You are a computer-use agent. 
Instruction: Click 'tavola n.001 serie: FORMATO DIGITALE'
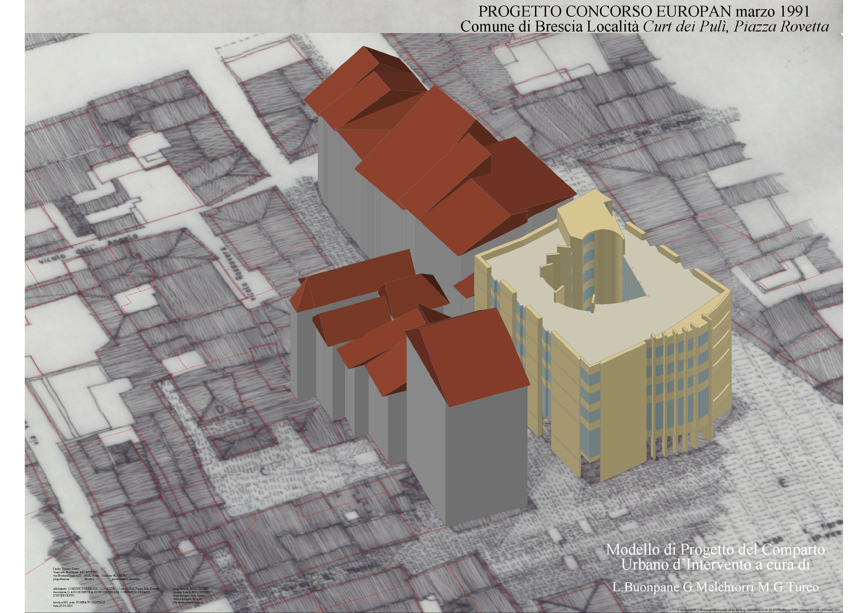tap(79, 602)
